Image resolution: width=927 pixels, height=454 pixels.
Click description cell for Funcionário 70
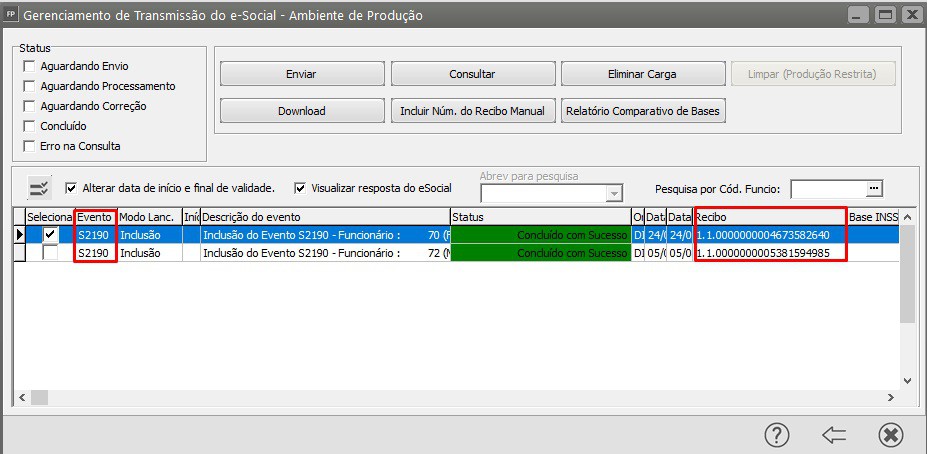tap(325, 235)
